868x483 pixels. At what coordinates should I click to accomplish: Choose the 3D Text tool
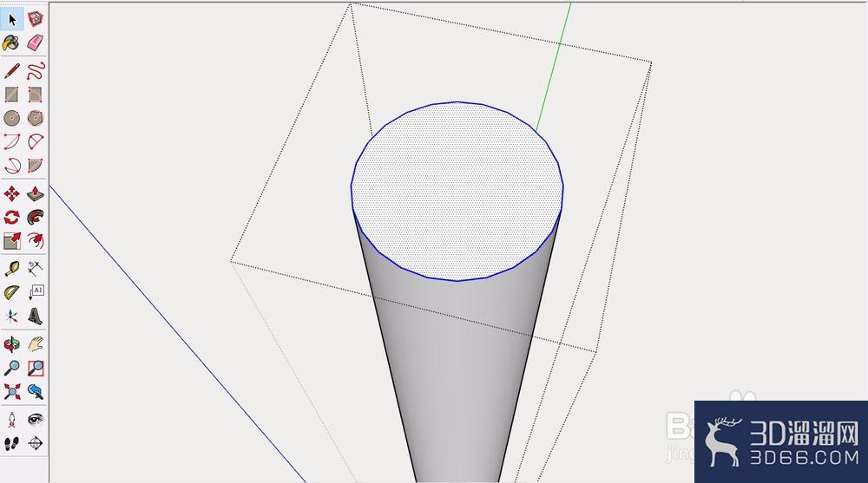[x=36, y=316]
